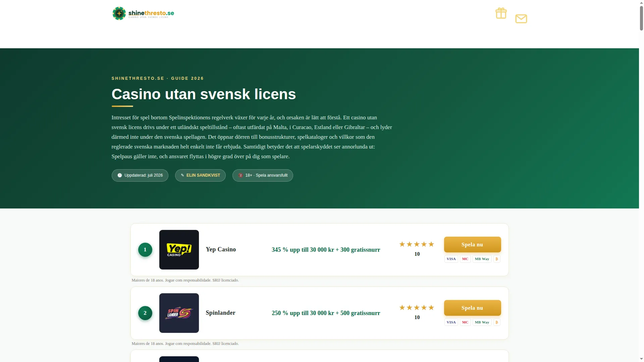The height and width of the screenshot is (362, 644).
Task: Open the ELIN SANDKVIST author link
Action: [203, 175]
